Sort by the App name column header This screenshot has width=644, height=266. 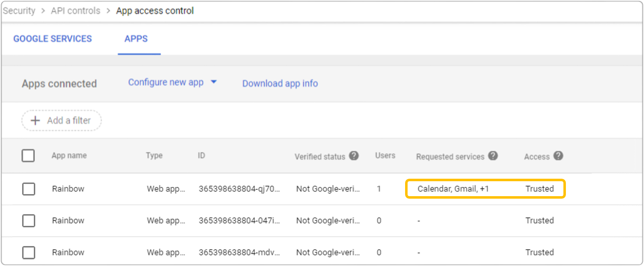(x=69, y=156)
